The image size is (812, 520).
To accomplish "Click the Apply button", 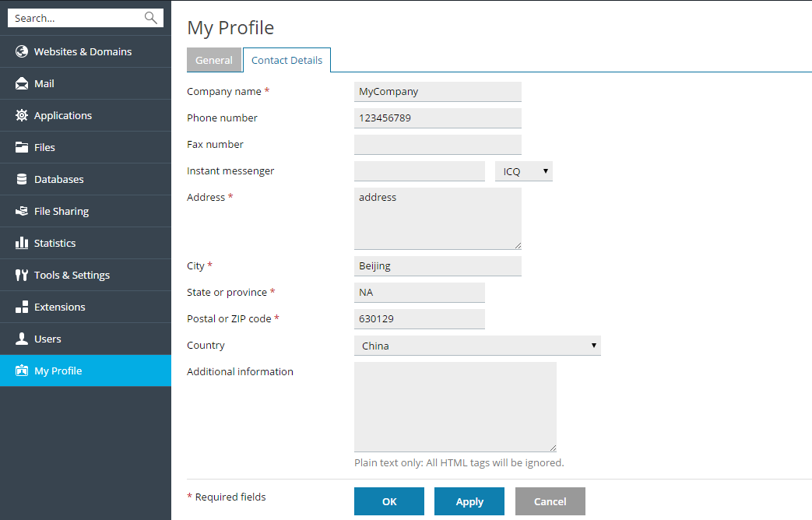I will 469,501.
